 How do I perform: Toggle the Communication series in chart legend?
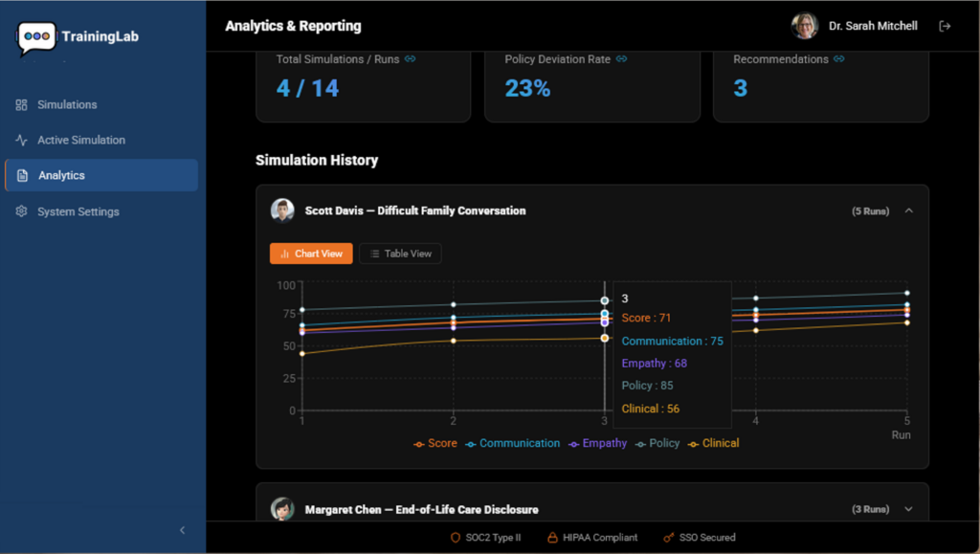click(513, 443)
